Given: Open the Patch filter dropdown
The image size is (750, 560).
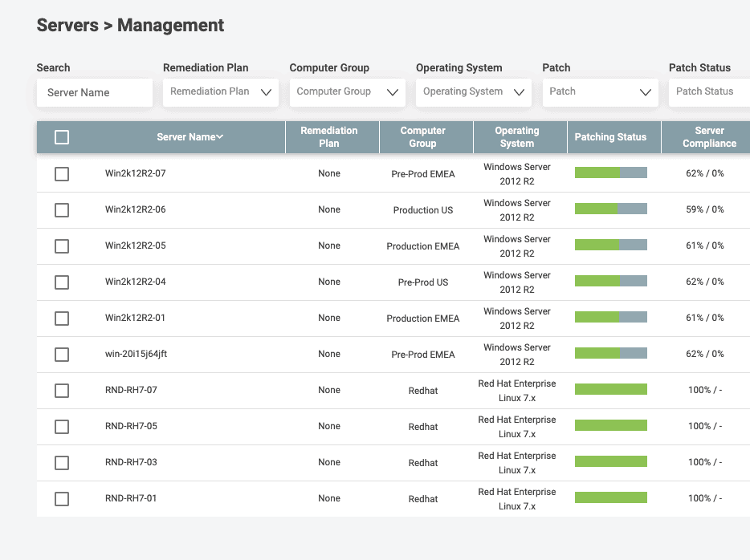Looking at the screenshot, I should (600, 92).
